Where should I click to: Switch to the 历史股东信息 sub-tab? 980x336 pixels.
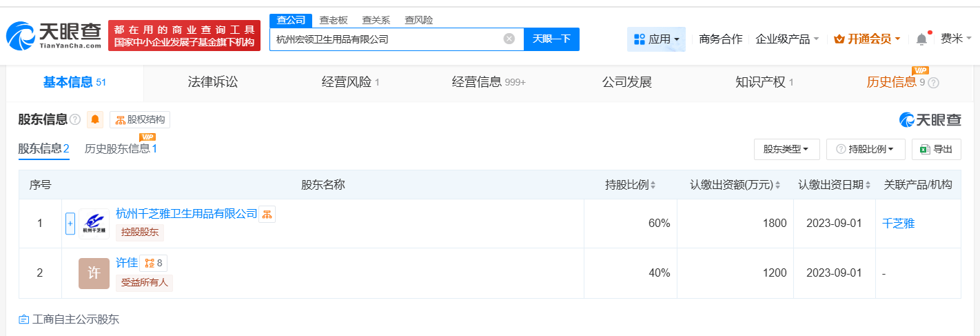121,148
